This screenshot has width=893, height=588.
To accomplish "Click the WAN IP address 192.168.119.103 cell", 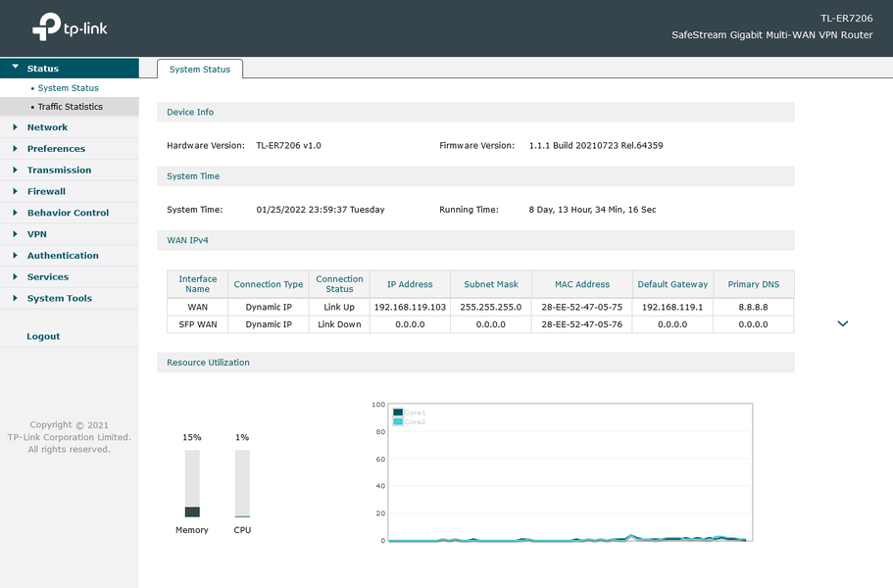I will [x=410, y=307].
